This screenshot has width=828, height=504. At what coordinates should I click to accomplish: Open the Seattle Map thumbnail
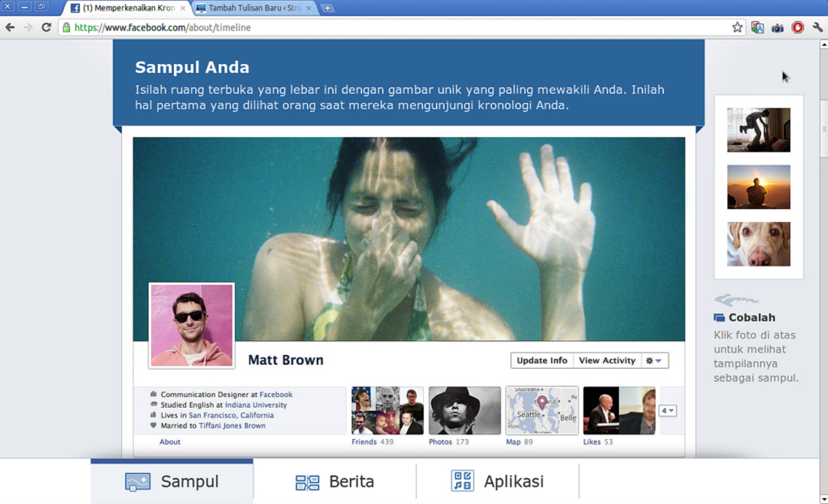click(542, 410)
